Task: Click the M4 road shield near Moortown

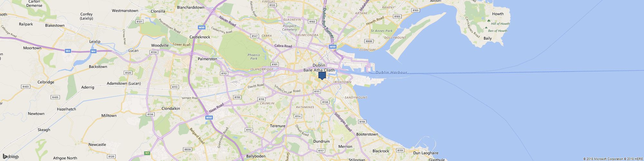Action: [68, 51]
